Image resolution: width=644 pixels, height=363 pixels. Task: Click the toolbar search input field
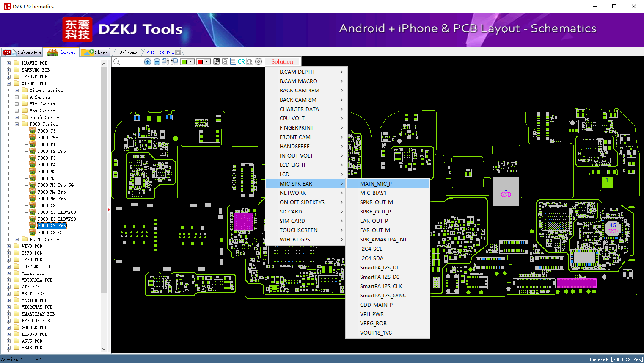(x=132, y=62)
